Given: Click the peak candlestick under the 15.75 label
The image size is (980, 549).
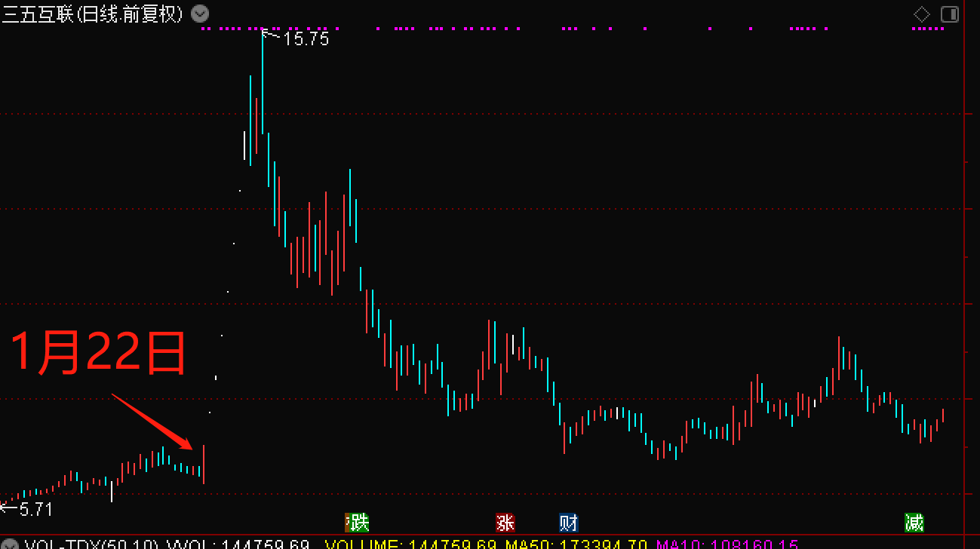Looking at the screenshot, I should tap(263, 83).
